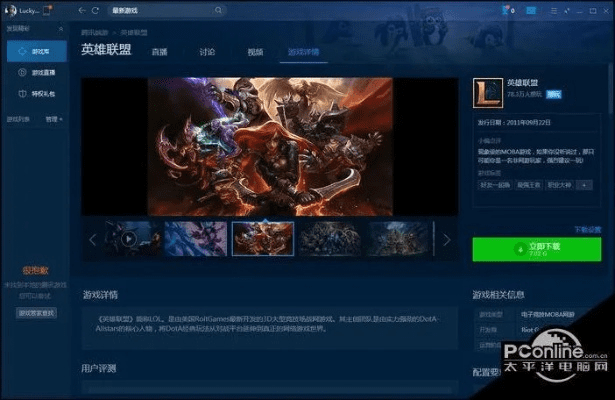Open the hamburger main menu

pos(554,11)
